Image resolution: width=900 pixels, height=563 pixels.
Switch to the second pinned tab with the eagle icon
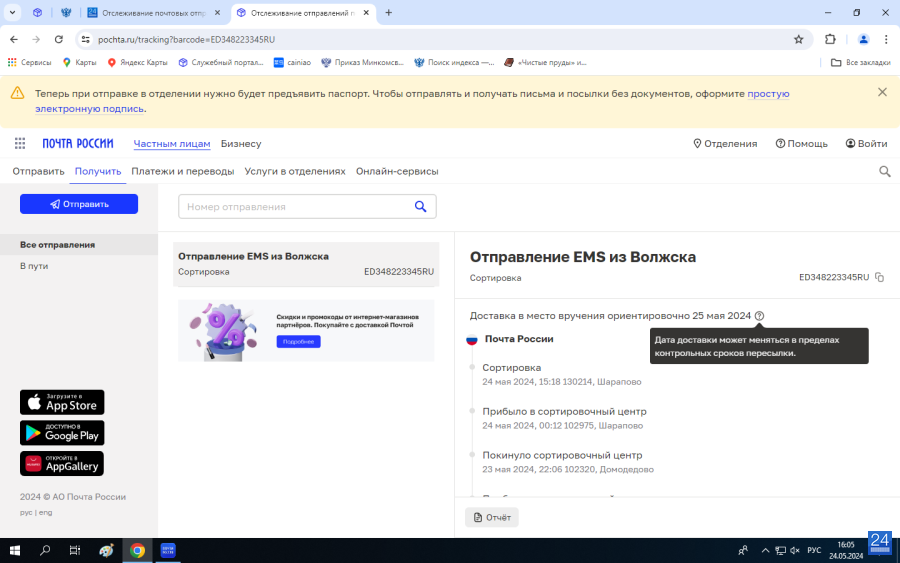click(66, 13)
